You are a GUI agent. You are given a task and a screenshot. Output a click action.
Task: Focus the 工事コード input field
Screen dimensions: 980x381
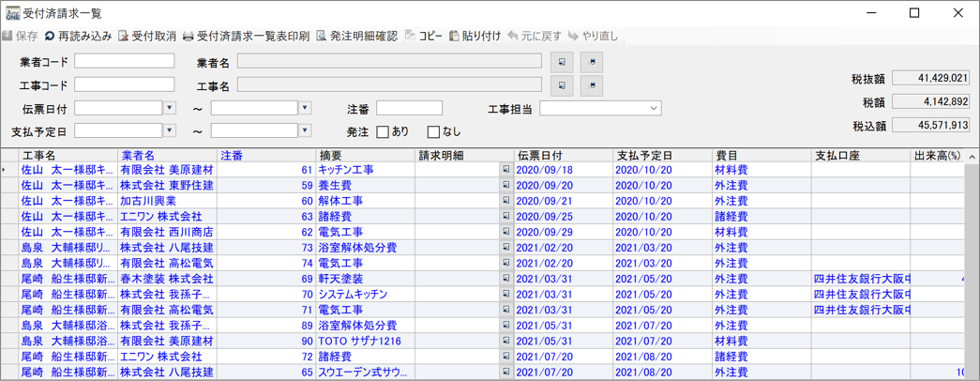[x=125, y=84]
